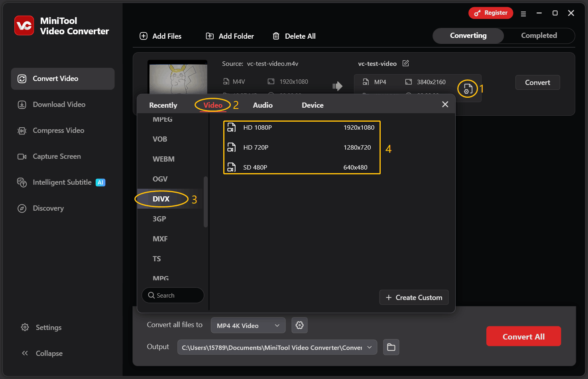Open the Add Files dialog
Image resolution: width=588 pixels, height=379 pixels.
(x=161, y=36)
